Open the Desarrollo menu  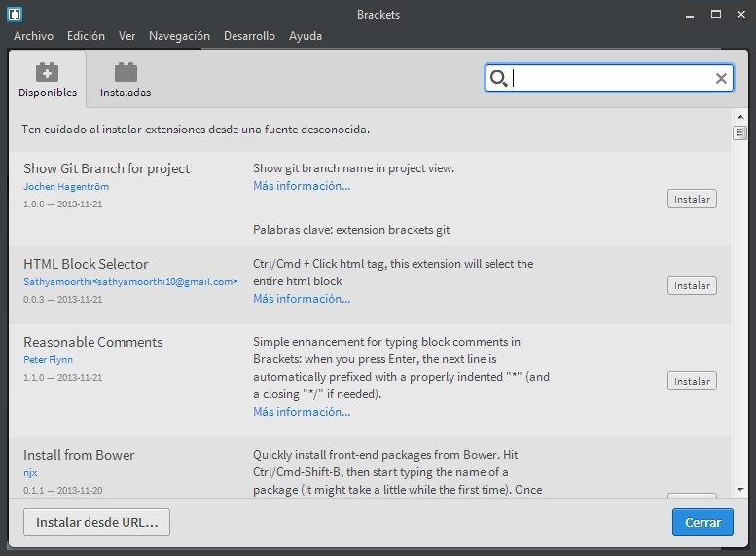[x=249, y=36]
